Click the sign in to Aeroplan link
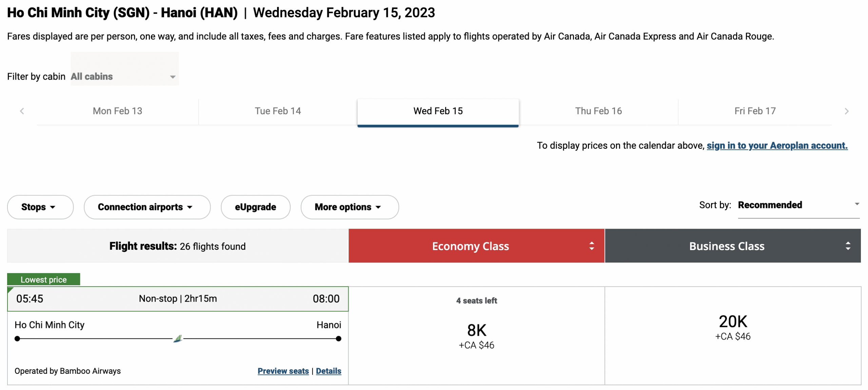 [x=777, y=146]
